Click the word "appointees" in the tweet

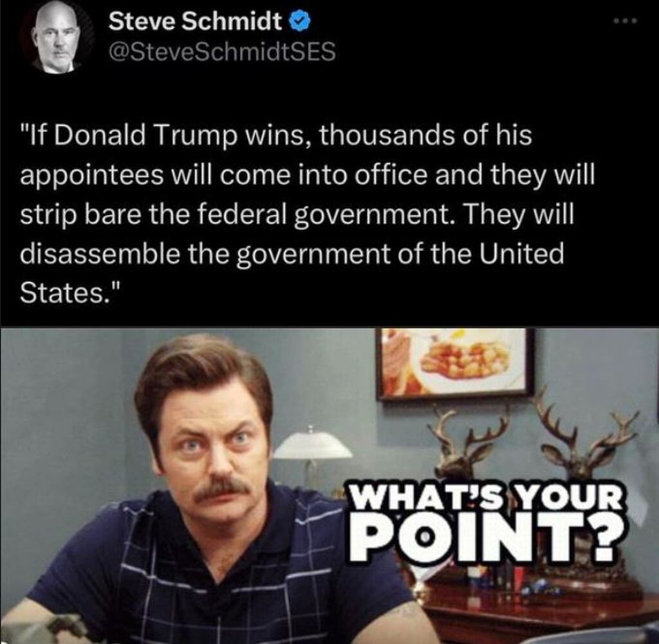pyautogui.click(x=91, y=176)
